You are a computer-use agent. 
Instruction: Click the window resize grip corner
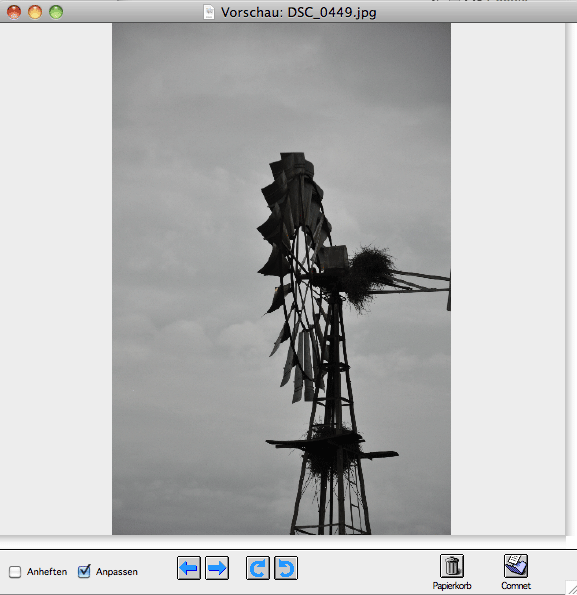pyautogui.click(x=571, y=588)
